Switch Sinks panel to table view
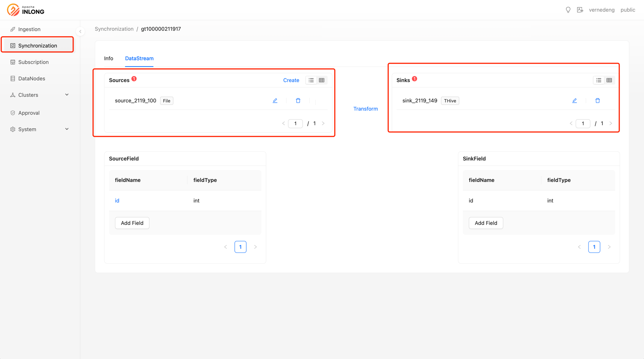The image size is (644, 359). click(609, 80)
